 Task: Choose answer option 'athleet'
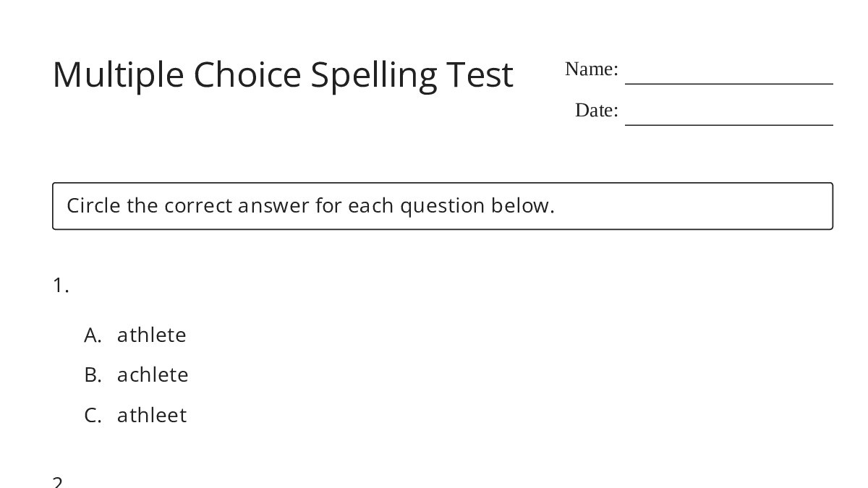152,415
